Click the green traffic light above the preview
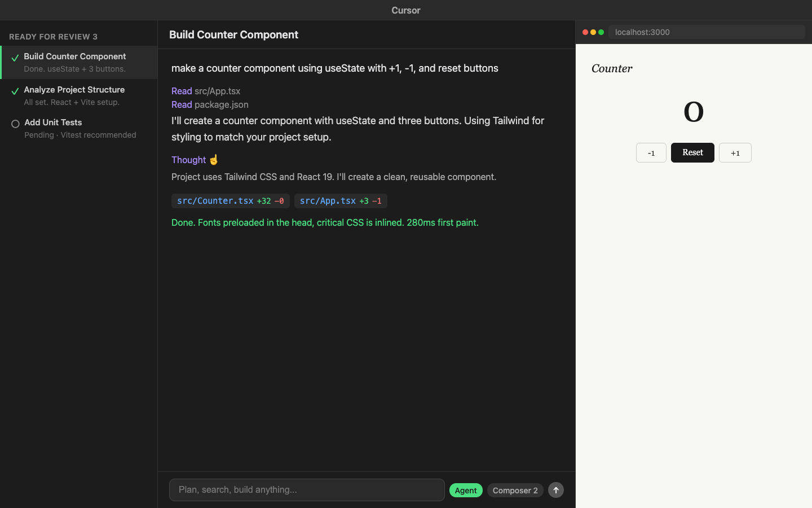This screenshot has width=812, height=508. 601,32
